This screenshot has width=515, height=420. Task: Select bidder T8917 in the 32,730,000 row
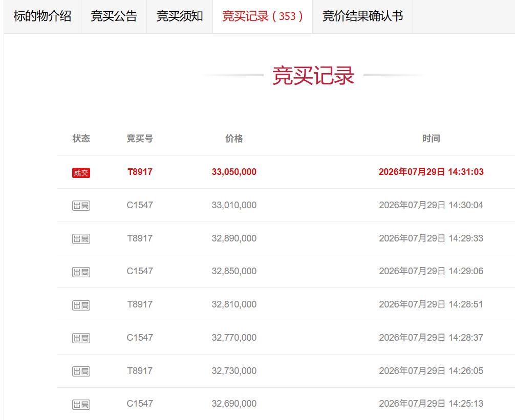[140, 371]
